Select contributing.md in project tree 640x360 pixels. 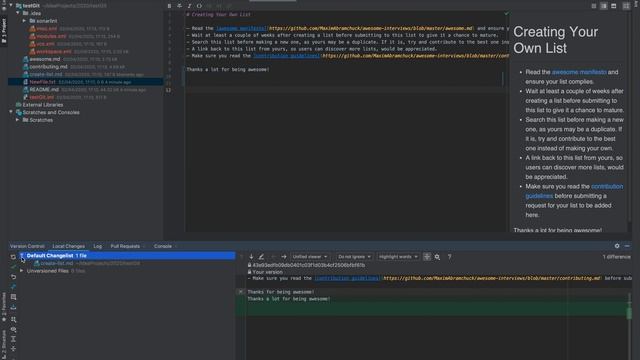(x=48, y=67)
